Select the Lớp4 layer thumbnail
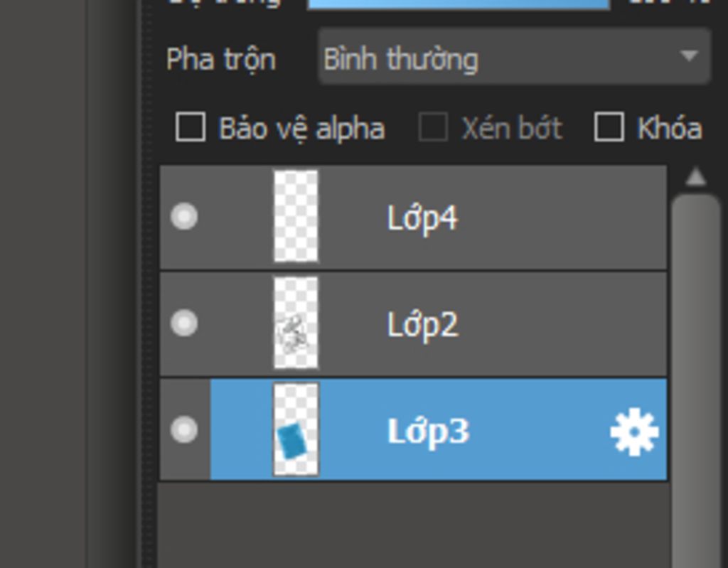Screen dimensions: 728x568 click(296, 216)
